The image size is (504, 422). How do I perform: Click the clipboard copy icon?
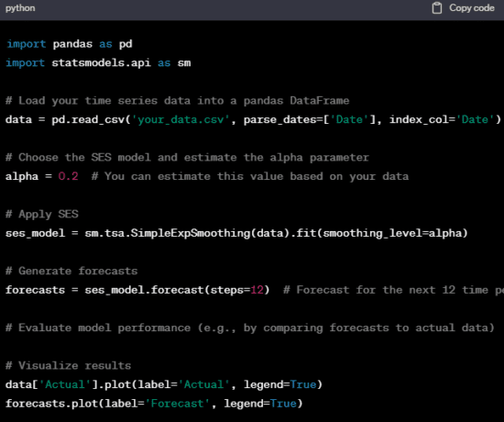coord(436,8)
